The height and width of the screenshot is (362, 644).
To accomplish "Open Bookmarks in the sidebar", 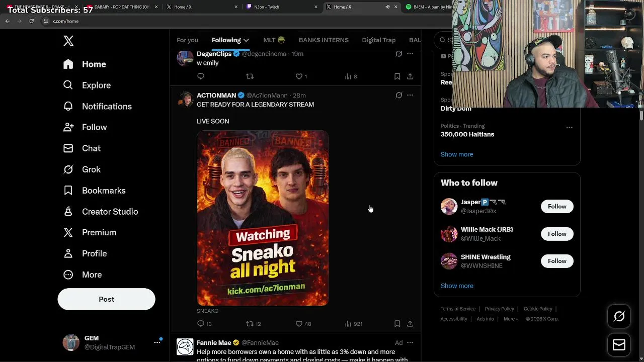I will point(94,191).
